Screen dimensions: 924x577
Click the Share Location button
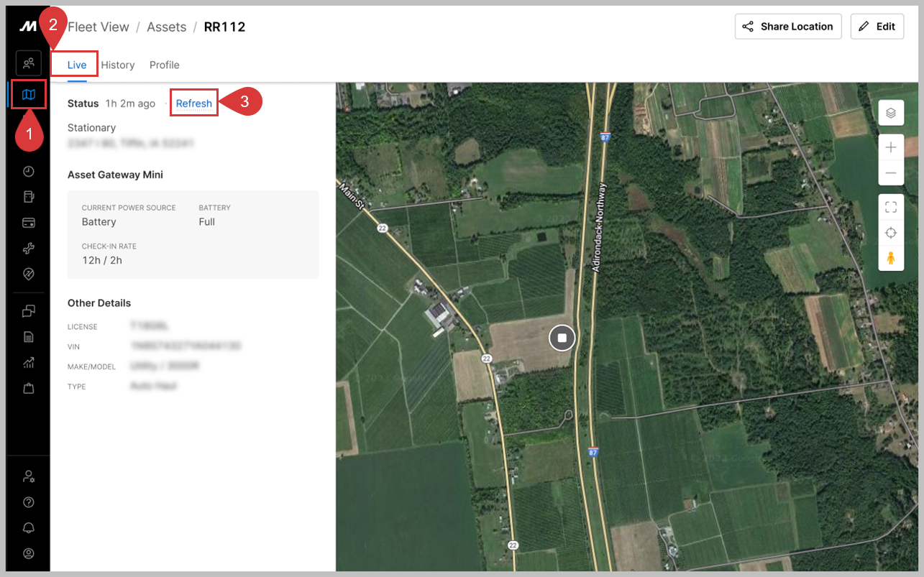pos(788,27)
